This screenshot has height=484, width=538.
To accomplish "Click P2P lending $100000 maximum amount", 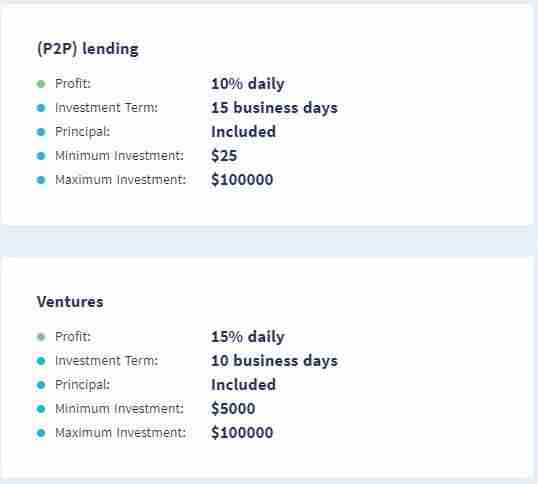I will [x=242, y=180].
